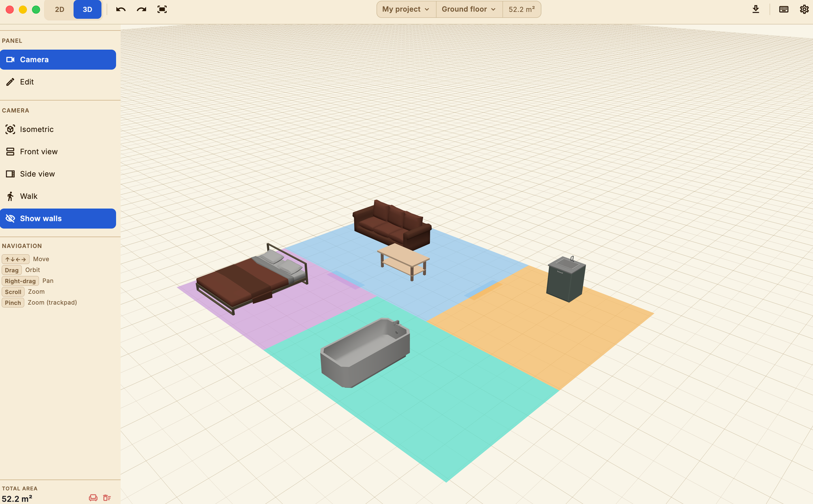Click the Front view icon

tap(10, 151)
